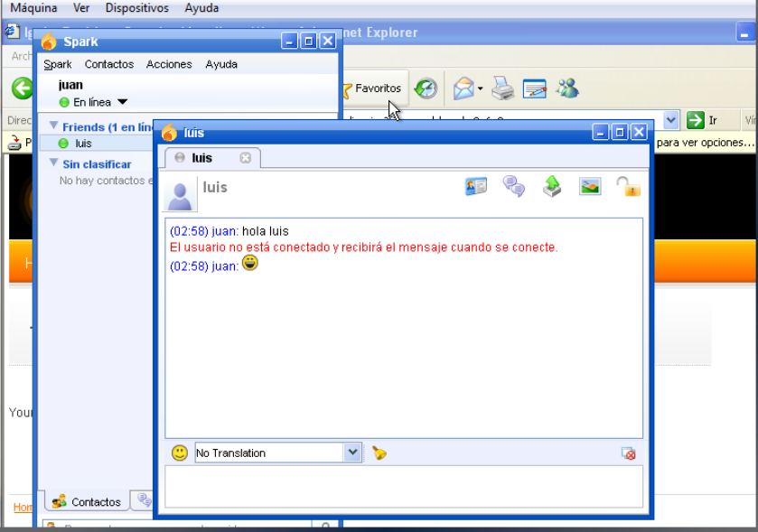The image size is (758, 532).
Task: Close the luis chat tab
Action: tap(245, 158)
